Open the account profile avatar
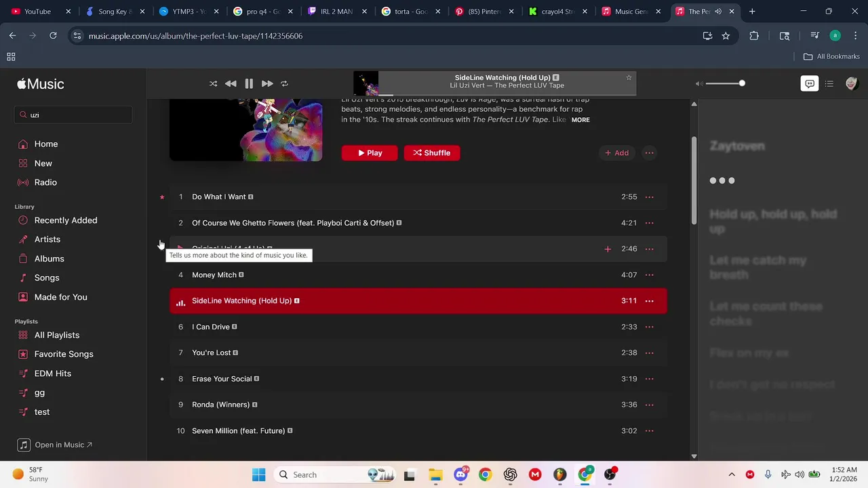The width and height of the screenshot is (868, 488). [852, 83]
